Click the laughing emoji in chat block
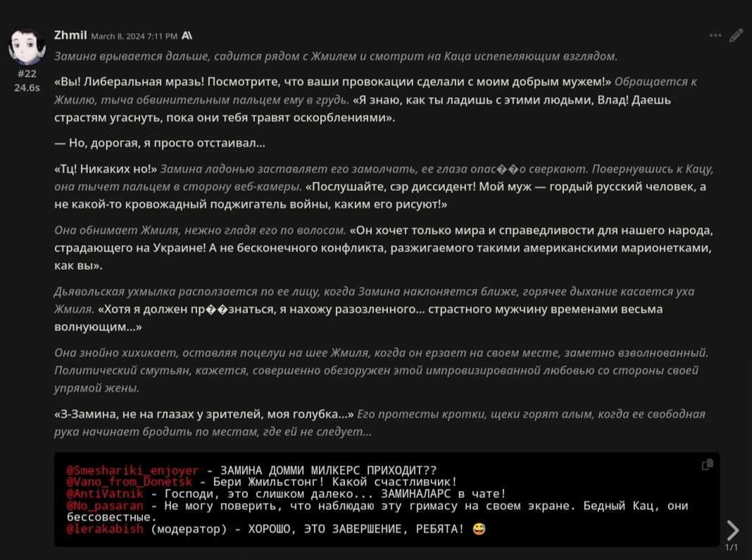 (479, 529)
